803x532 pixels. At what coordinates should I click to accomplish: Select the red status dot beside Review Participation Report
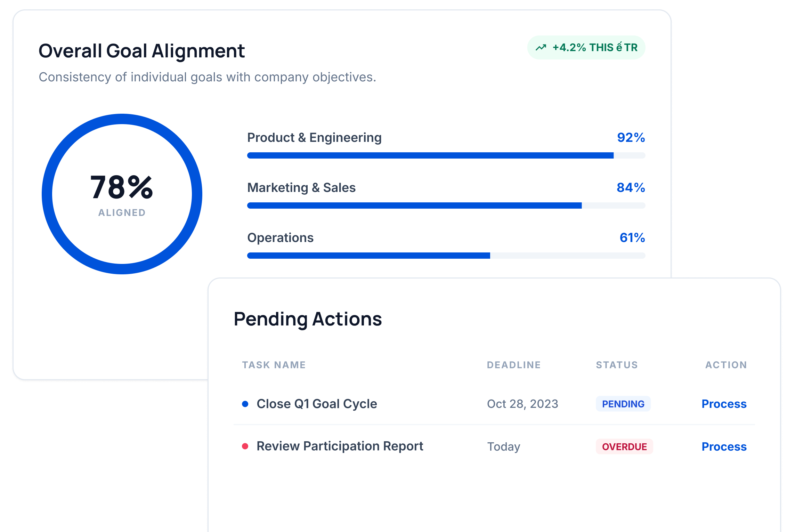point(245,446)
